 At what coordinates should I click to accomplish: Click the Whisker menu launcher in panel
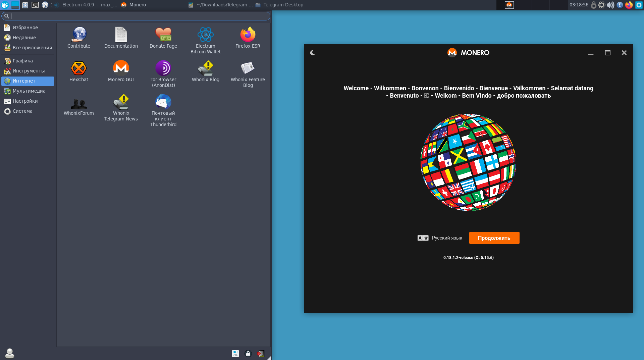pyautogui.click(x=5, y=5)
